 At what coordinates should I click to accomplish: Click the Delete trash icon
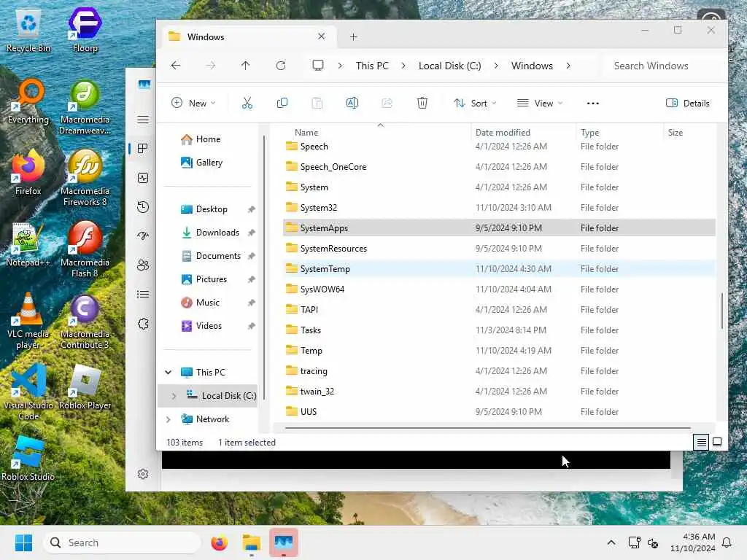pos(422,103)
